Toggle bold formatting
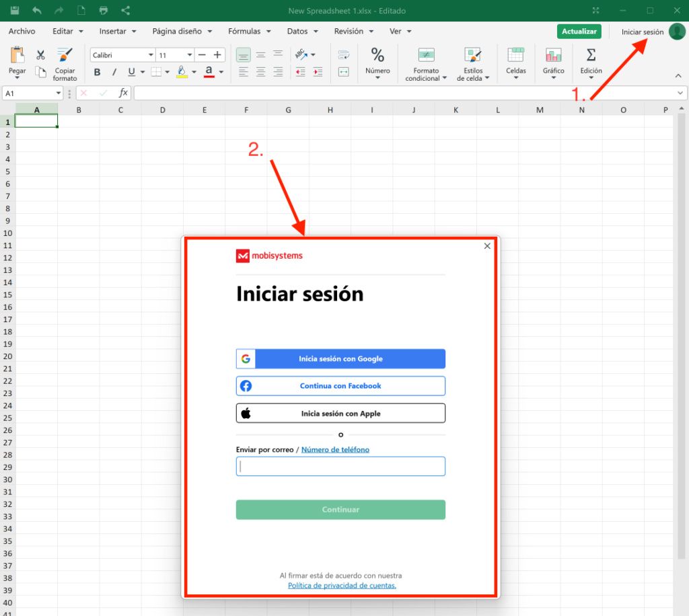 [x=98, y=72]
